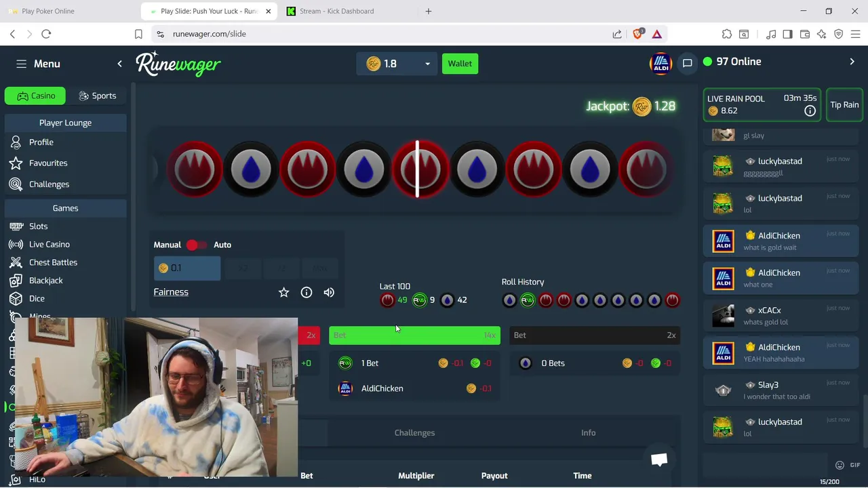Open the Dice game
This screenshot has height=488, width=868.
tap(37, 299)
